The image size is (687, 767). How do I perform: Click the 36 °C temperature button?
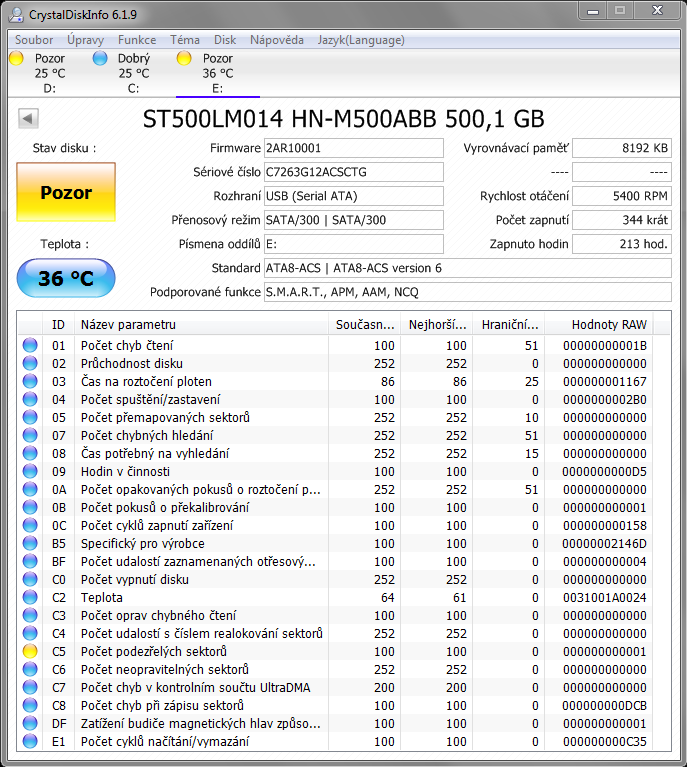pyautogui.click(x=66, y=278)
